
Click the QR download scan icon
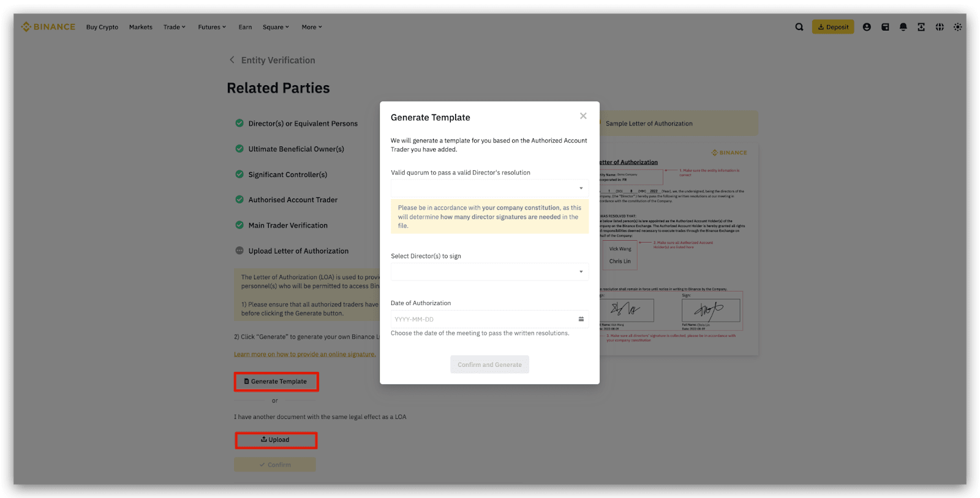(x=921, y=27)
